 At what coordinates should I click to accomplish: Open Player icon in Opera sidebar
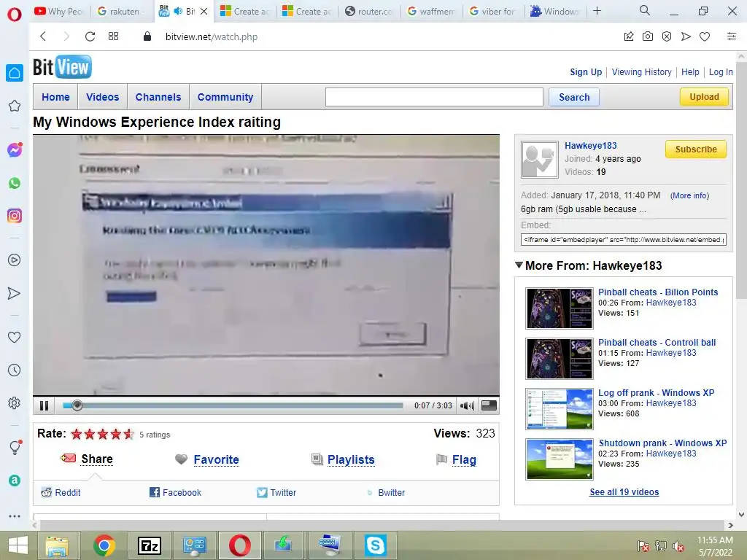tap(15, 260)
